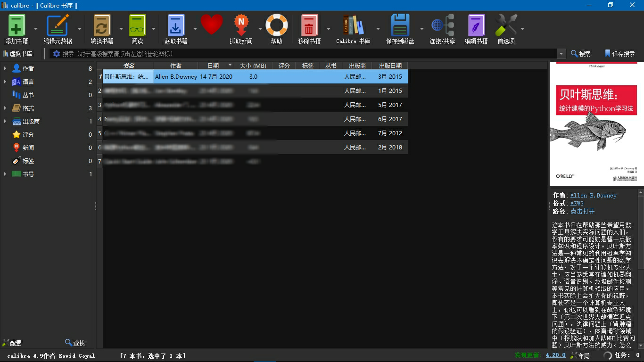Click the 移除书籍 (Remove books) trash icon
Viewport: 644px width, 362px height.
[x=309, y=26]
